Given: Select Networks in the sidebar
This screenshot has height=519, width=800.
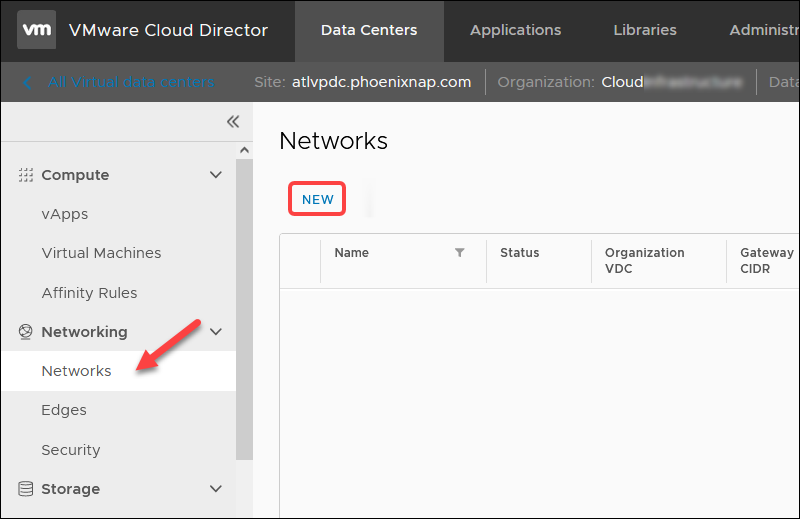Looking at the screenshot, I should click(118, 371).
